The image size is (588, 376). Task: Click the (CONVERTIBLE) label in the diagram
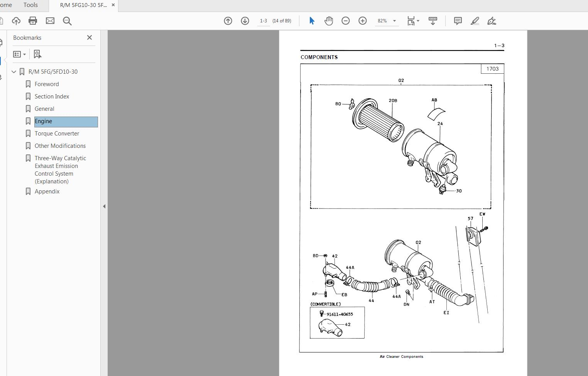[x=325, y=304]
